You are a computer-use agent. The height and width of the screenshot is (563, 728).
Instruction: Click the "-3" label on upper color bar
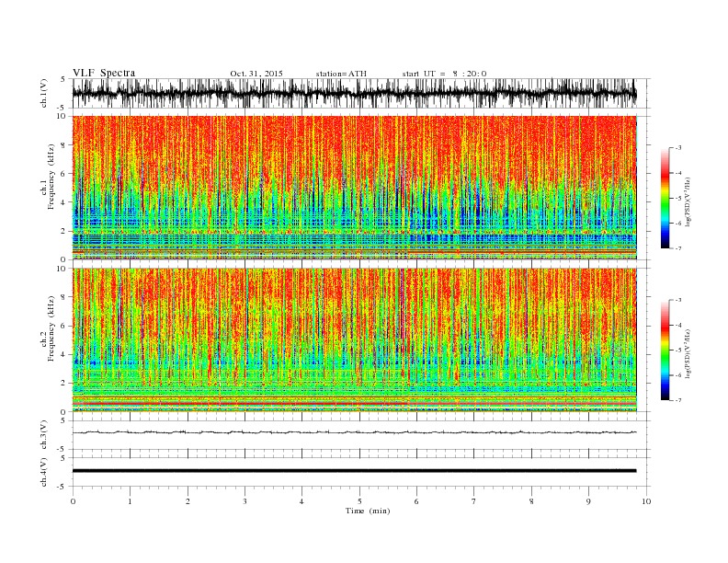pyautogui.click(x=678, y=148)
